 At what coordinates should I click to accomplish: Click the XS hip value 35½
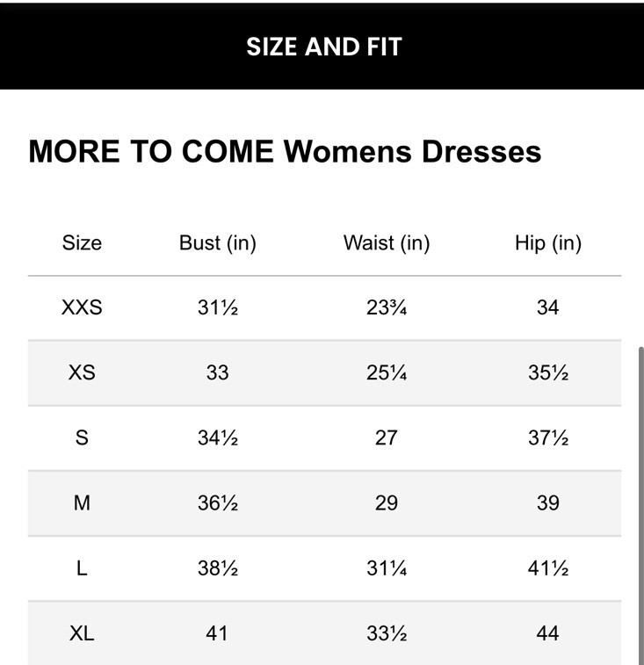[x=548, y=372]
